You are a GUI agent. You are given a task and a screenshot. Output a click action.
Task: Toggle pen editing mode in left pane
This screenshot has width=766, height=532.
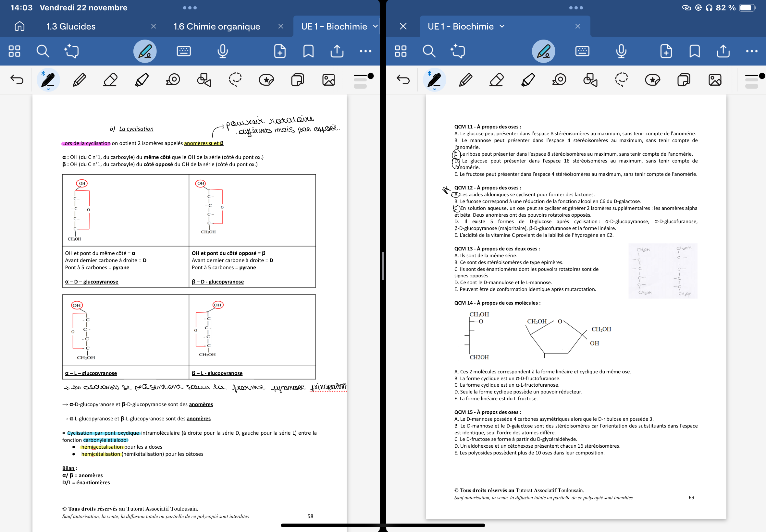point(145,51)
